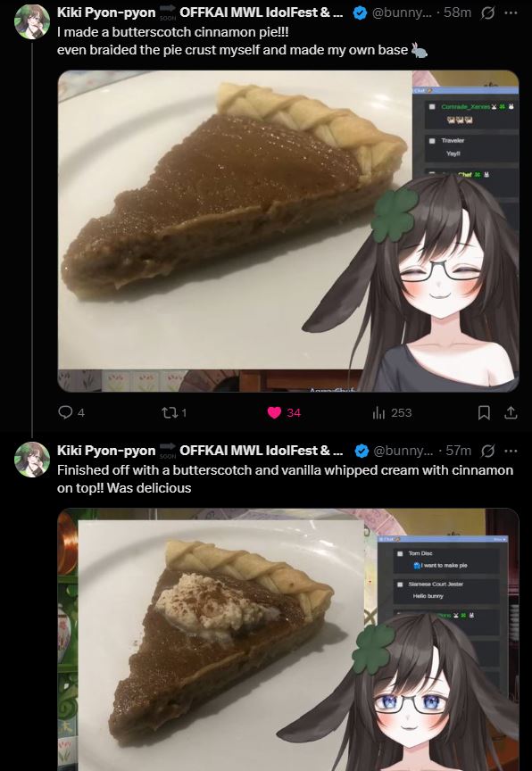Open Kiki Pyon-pyon avatar on second tweet
This screenshot has height=771, width=532.
click(x=32, y=460)
